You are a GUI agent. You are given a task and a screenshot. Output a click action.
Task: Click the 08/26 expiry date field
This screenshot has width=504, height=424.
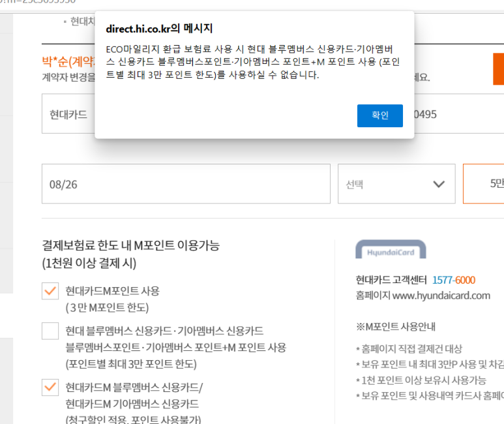[186, 184]
